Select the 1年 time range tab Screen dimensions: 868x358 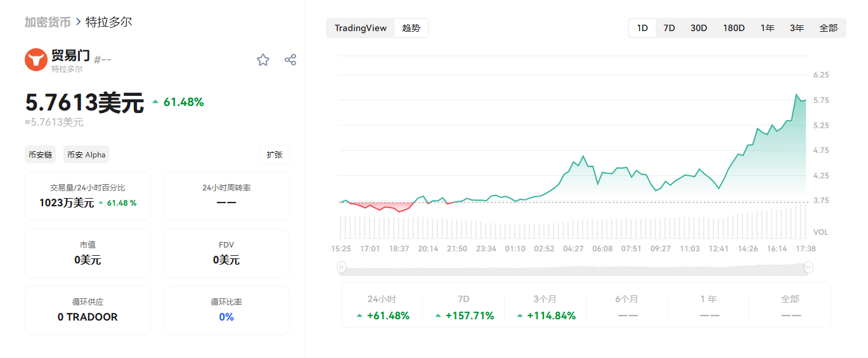(767, 28)
